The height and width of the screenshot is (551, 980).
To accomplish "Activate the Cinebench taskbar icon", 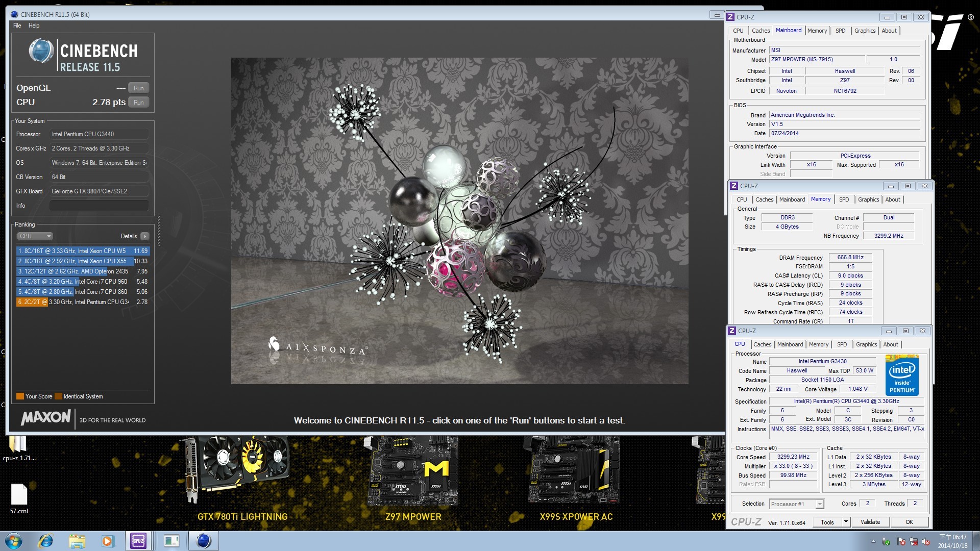I will click(204, 541).
